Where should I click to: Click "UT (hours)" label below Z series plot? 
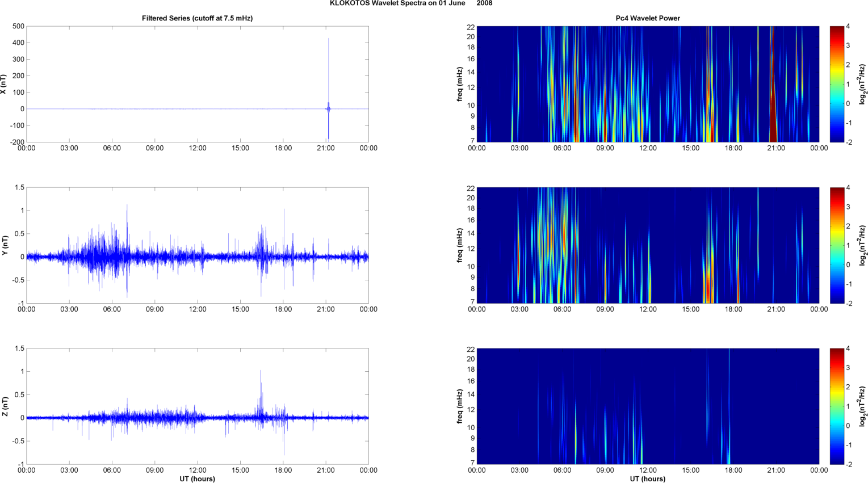click(197, 478)
